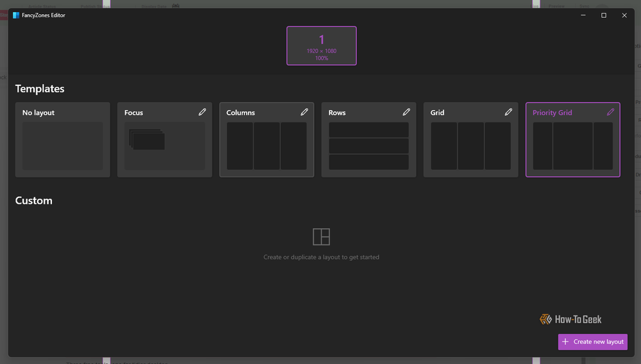Maximize the FancyZones Editor window
Viewport: 641px width, 364px height.
pyautogui.click(x=604, y=15)
